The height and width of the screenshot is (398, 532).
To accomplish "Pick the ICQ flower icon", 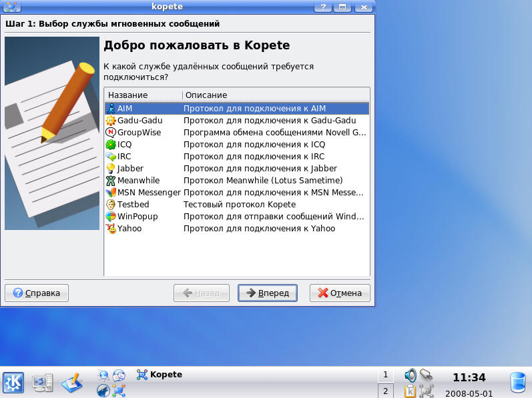I will pos(111,145).
